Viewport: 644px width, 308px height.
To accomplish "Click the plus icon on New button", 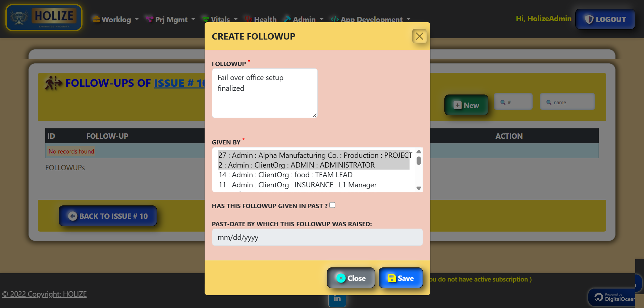I will [x=457, y=105].
